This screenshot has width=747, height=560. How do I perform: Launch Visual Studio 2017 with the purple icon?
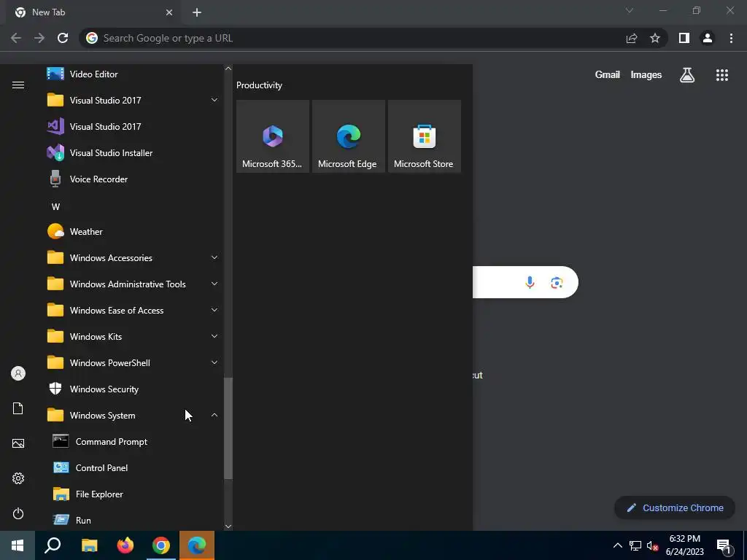(x=131, y=126)
